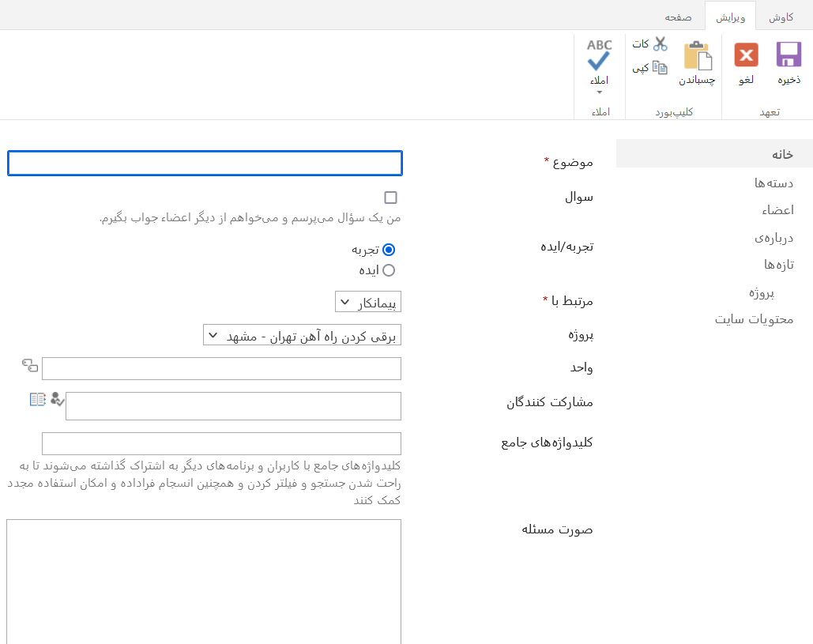
Task: Focus the واحد text field
Action: click(221, 369)
